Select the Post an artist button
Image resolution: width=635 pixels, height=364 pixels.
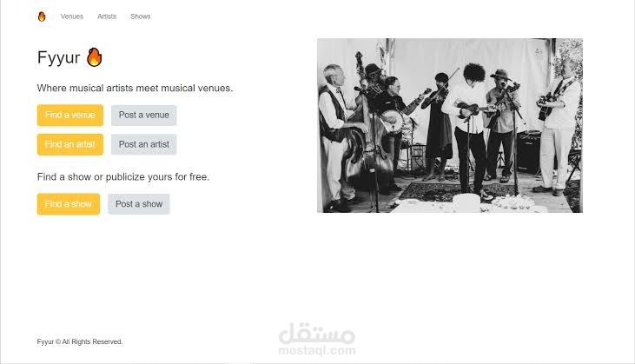pyautogui.click(x=144, y=144)
